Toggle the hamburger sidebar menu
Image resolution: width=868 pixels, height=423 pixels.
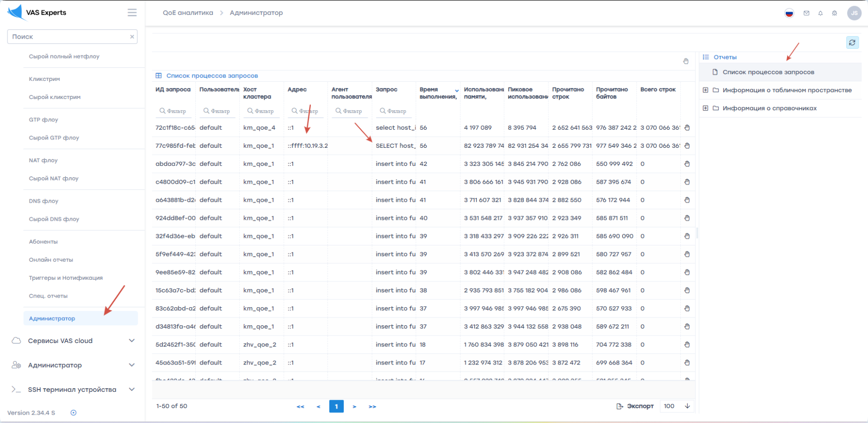pos(132,13)
